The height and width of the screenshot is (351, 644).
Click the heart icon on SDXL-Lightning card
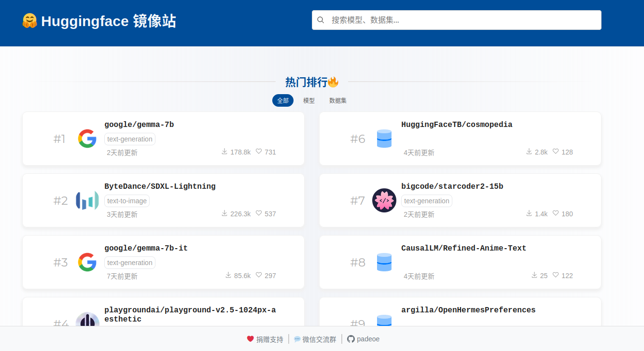pyautogui.click(x=259, y=213)
